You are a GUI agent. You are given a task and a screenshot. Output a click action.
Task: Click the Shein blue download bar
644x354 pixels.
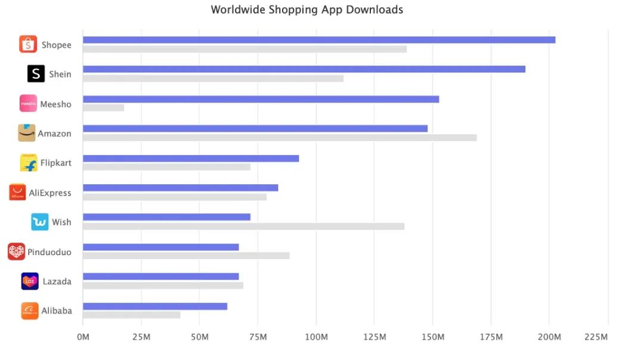(304, 69)
